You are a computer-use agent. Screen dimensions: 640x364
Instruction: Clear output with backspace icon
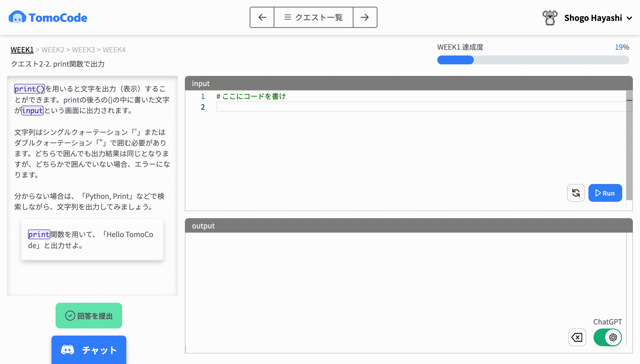click(577, 337)
